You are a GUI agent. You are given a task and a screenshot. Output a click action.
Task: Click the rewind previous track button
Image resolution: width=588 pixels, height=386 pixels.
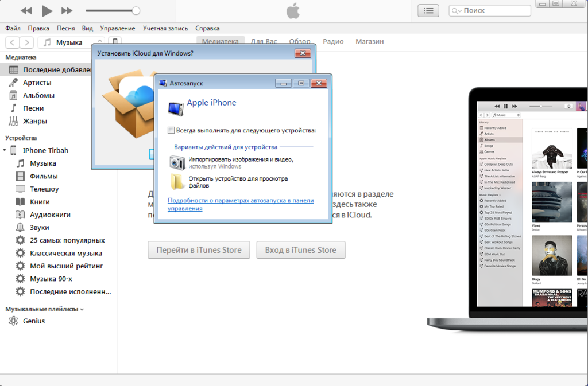pyautogui.click(x=26, y=10)
